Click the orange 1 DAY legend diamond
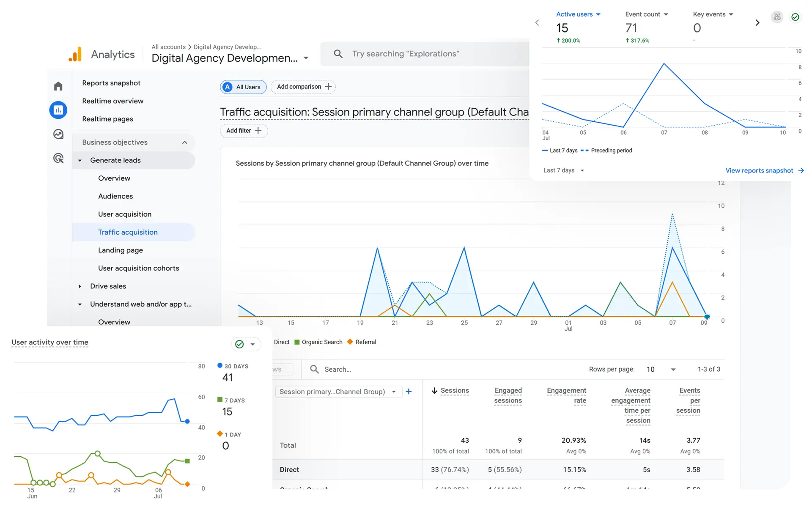The width and height of the screenshot is (812, 526). coord(219,434)
